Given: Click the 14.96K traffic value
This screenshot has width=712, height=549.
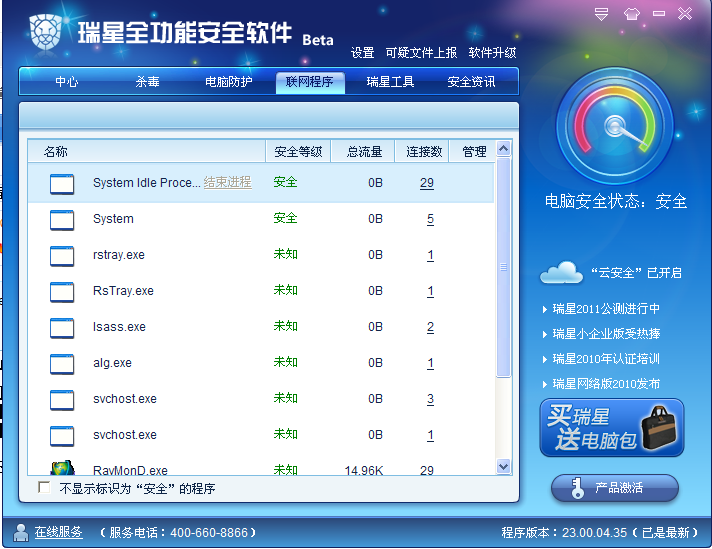Looking at the screenshot, I should (x=364, y=470).
